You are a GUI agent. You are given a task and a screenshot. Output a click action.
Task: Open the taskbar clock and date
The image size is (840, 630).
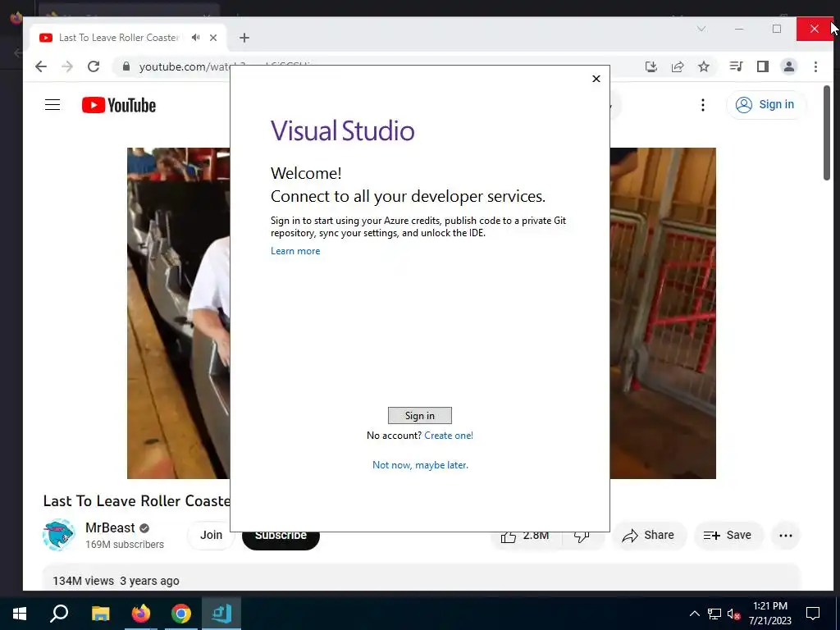[769, 614]
